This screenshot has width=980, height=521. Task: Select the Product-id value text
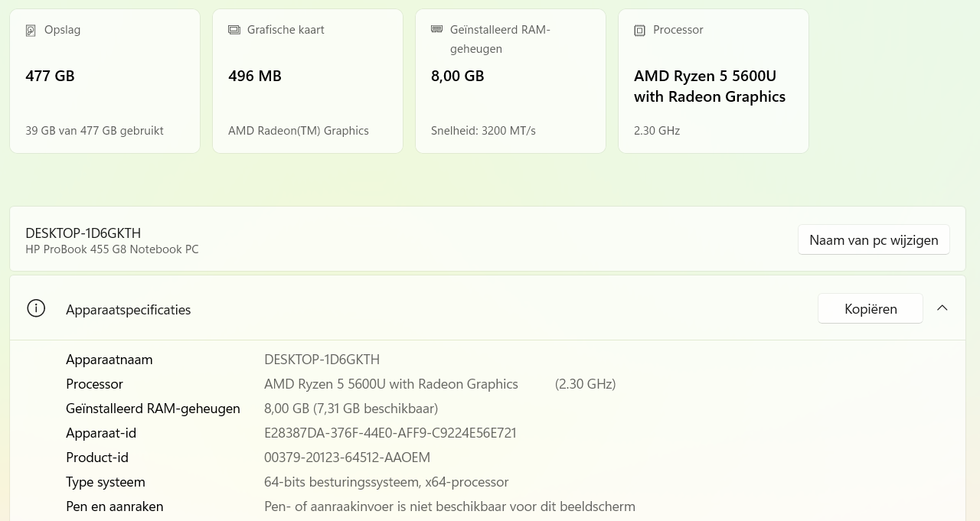(x=347, y=457)
